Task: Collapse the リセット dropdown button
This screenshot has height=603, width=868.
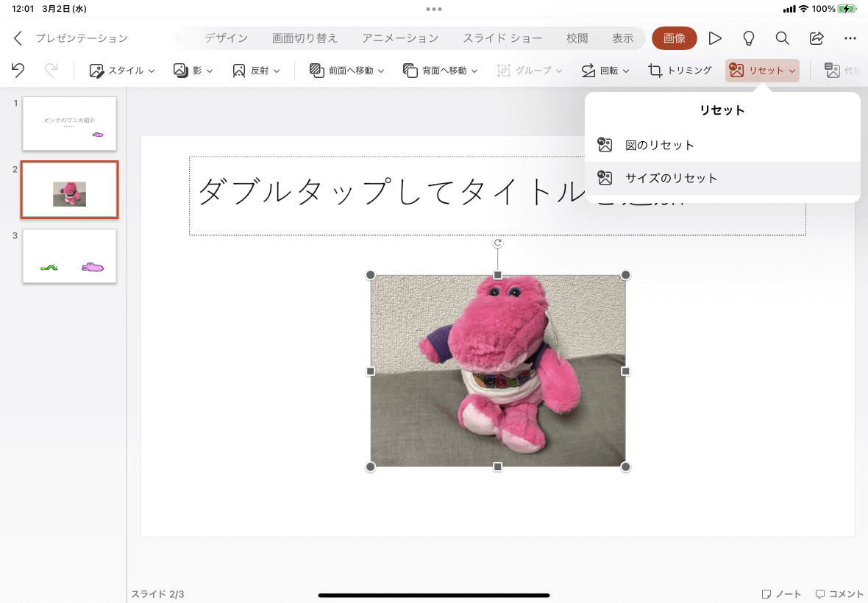Action: [x=762, y=71]
